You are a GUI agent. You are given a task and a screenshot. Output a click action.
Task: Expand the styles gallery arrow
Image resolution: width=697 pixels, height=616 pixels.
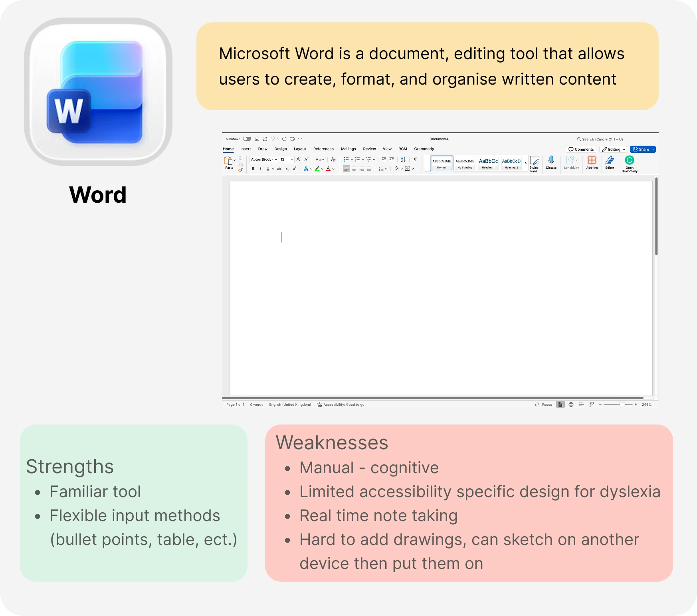526,163
